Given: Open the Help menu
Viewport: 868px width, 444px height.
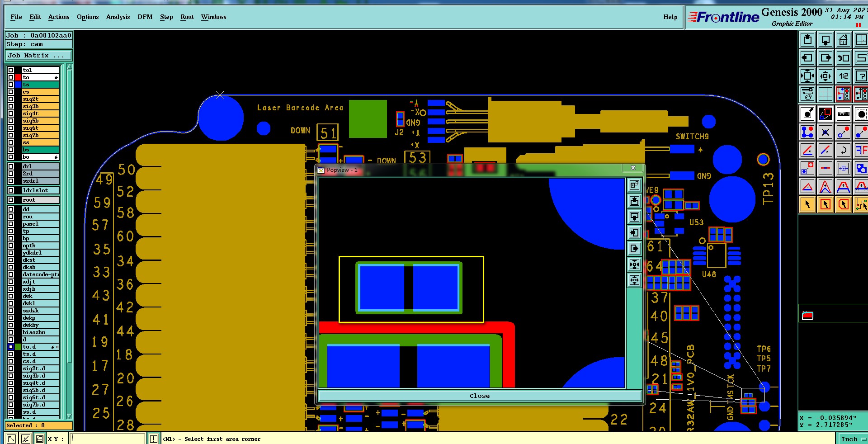Looking at the screenshot, I should click(x=670, y=17).
